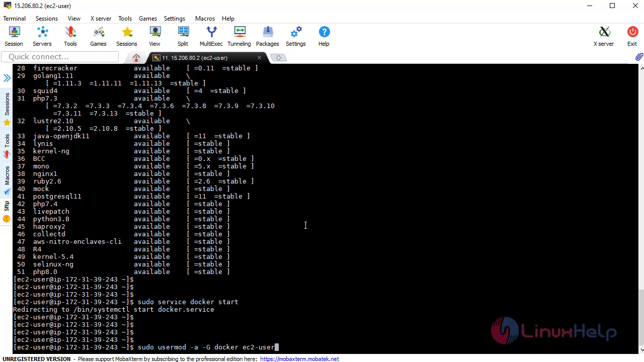Launch the MultiExec toolbar icon
644x362 pixels.
pyautogui.click(x=211, y=37)
